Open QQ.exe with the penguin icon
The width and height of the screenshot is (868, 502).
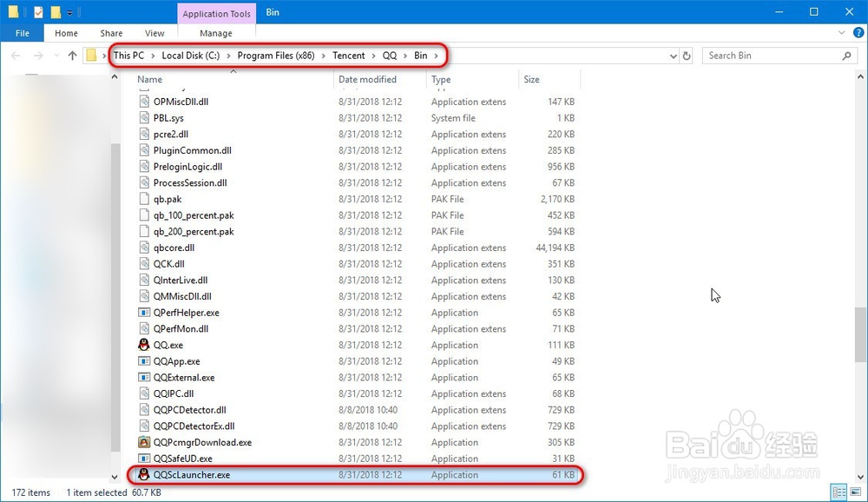tap(170, 345)
